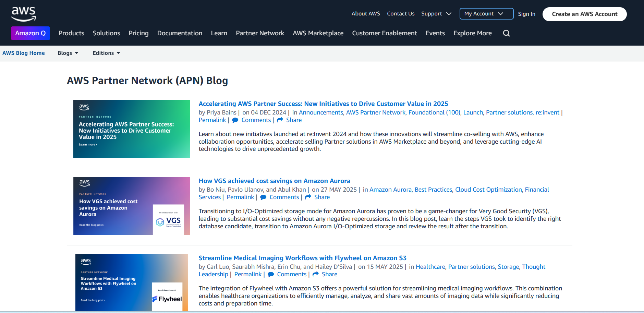644x313 pixels.
Task: Click share arrow icon on first post
Action: (x=280, y=120)
